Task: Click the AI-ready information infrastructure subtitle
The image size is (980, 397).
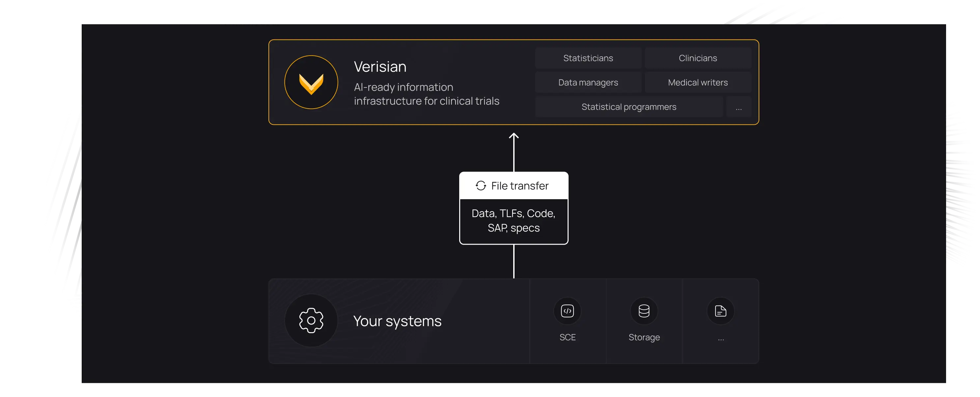Action: click(426, 94)
